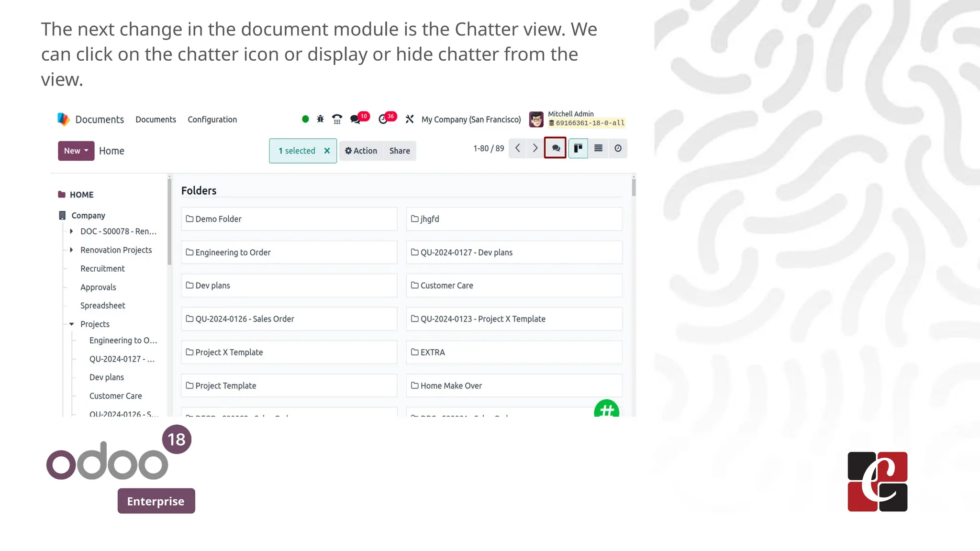Screen dimensions: 980x551
Task: Switch to kanban view
Action: [x=578, y=148]
